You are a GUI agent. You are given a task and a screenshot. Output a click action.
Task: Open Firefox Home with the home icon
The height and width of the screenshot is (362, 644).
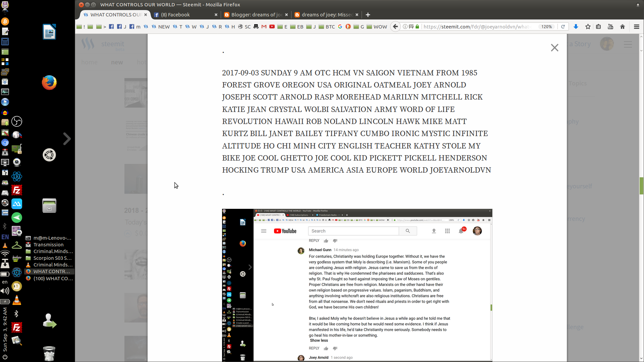pos(622,26)
